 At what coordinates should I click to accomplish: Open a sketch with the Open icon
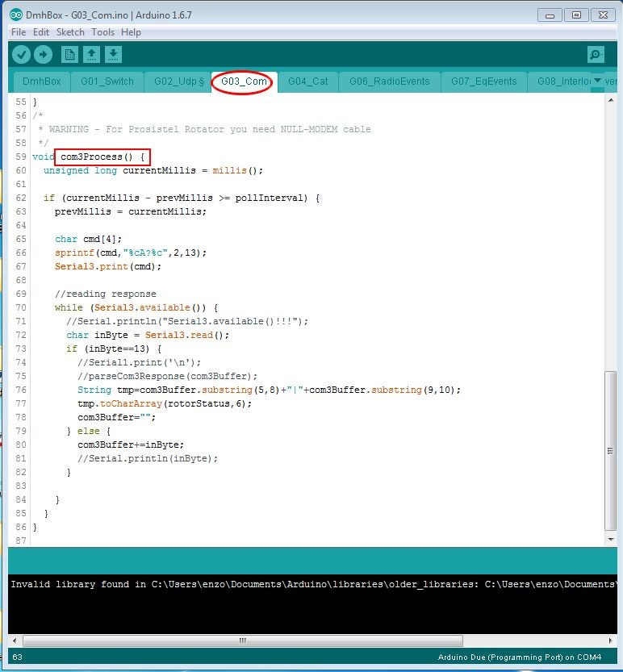click(91, 54)
